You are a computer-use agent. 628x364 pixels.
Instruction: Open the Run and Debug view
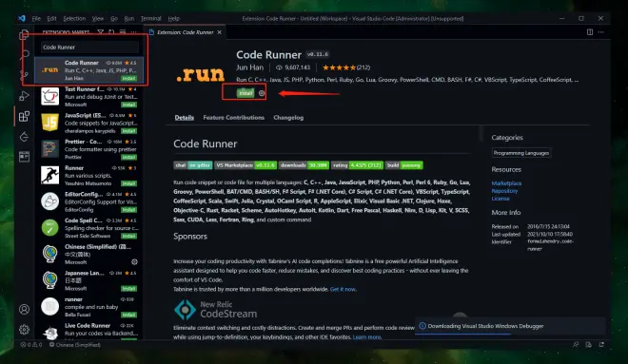coord(25,96)
